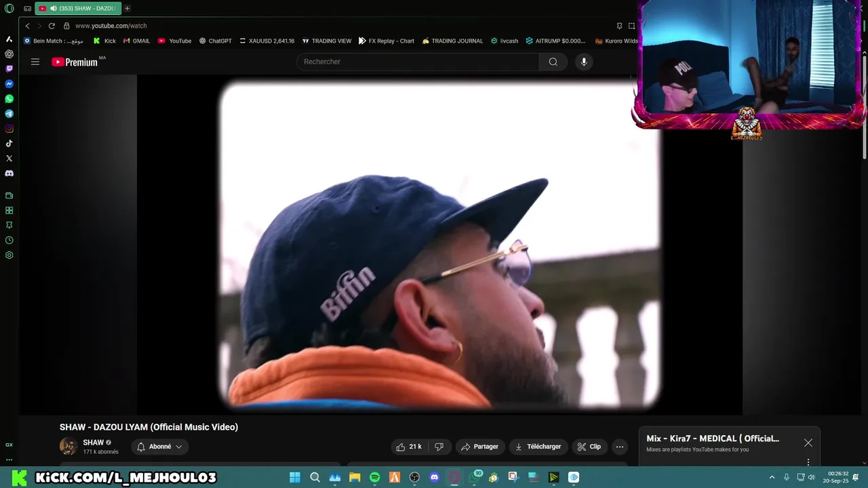
Task: Open Telegram in the sidebar
Action: (x=9, y=114)
